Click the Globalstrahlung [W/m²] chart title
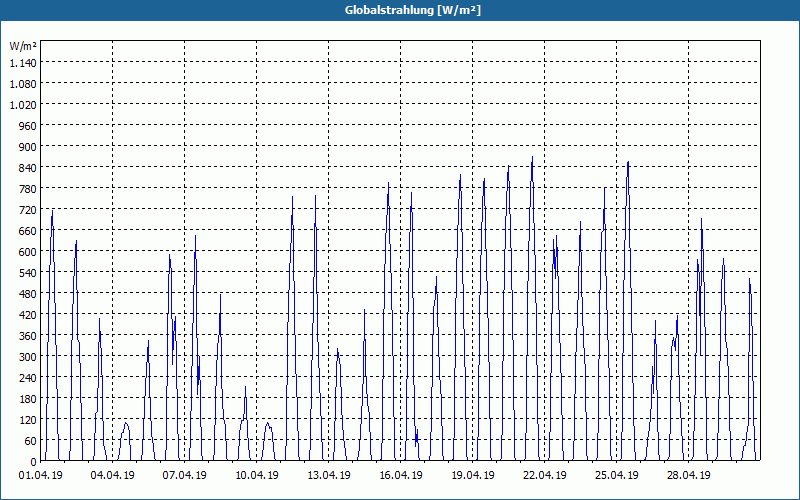 coord(413,10)
